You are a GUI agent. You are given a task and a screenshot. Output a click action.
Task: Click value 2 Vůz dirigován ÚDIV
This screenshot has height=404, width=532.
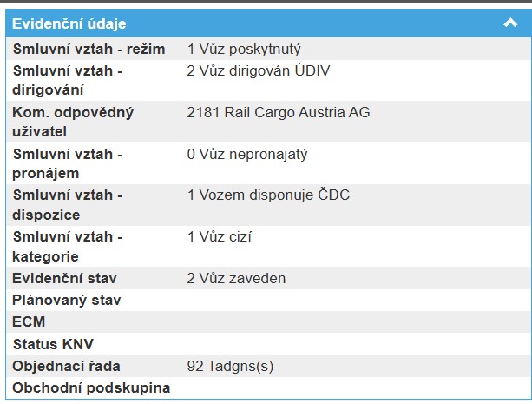[259, 70]
